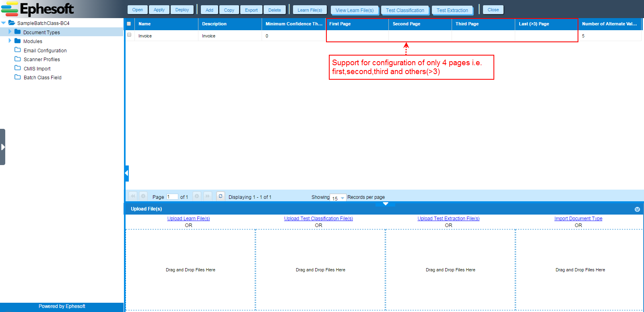Select Document Types in tree
Screen dimensions: 644x312
click(x=41, y=32)
